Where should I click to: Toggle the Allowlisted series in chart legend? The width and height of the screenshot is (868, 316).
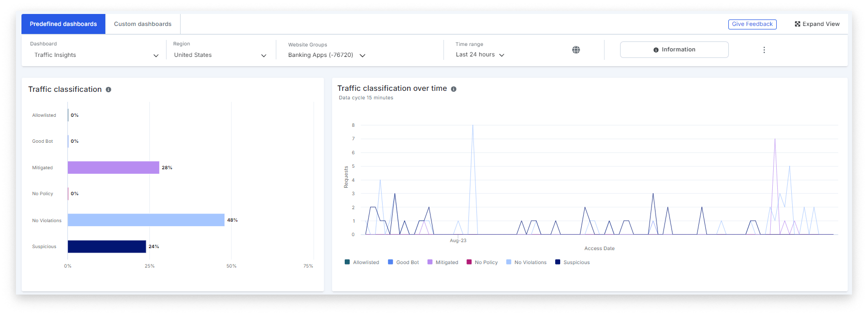(x=362, y=262)
